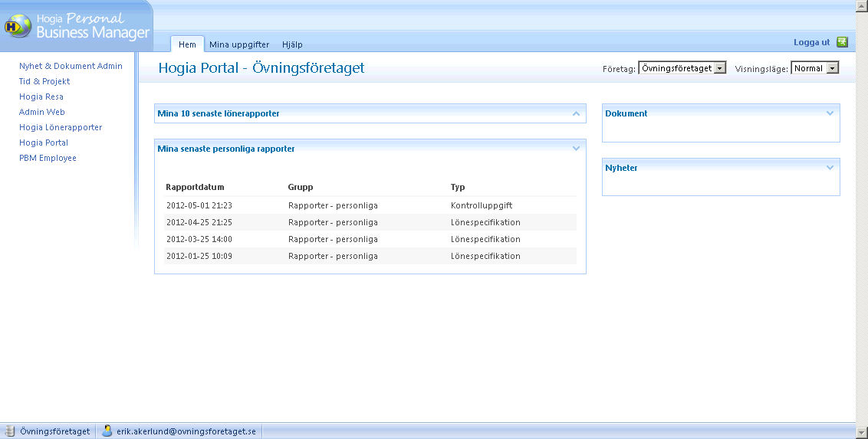
Task: Click the Grupp column header
Action: click(301, 187)
